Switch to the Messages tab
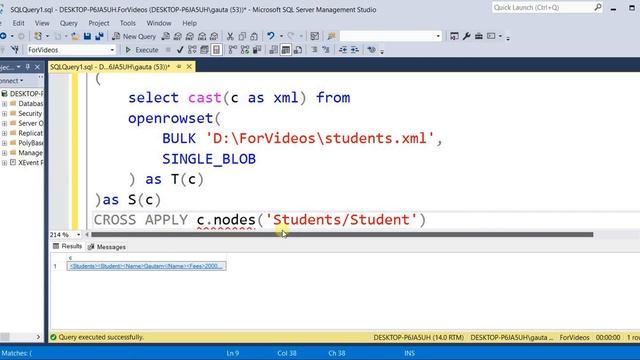Screen dimensions: 640x360 [107, 247]
